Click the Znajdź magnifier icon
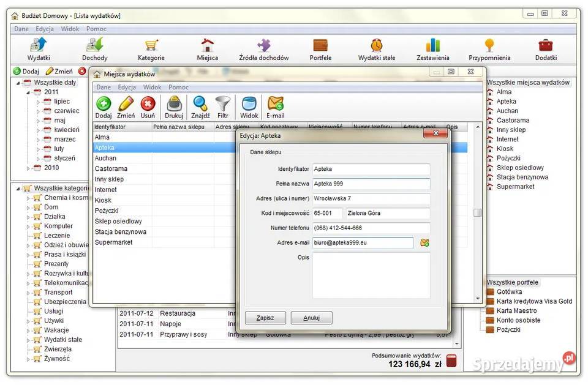Screen dimensions: 588x385 tap(200, 107)
